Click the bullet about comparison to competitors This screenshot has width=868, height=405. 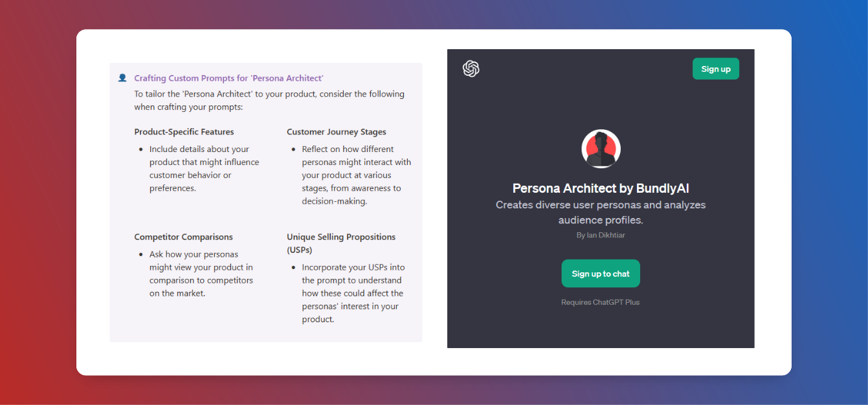(201, 274)
